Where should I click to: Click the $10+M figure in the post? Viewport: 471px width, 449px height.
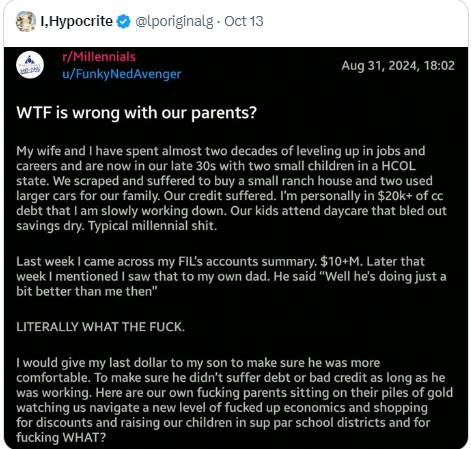pyautogui.click(x=341, y=262)
